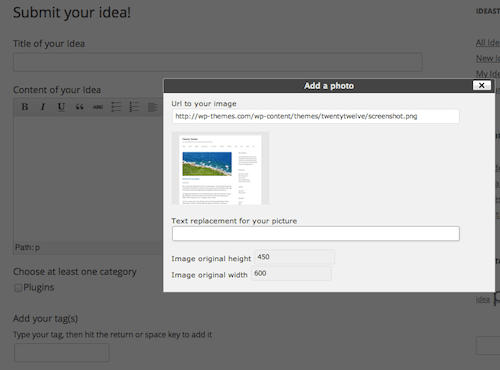The image size is (500, 370).
Task: Open the My Ideas sidebar link
Action: point(488,74)
